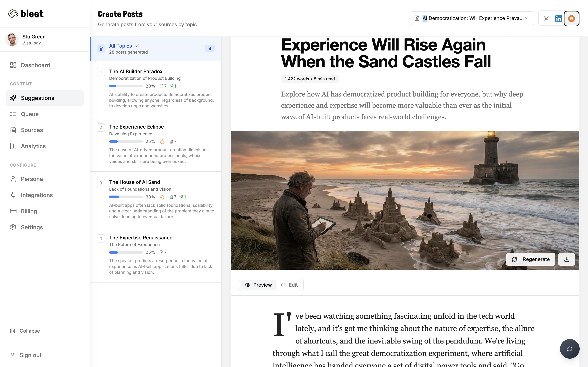Open the chat assistant bubble
Screen dimensions: 588x367
click(x=570, y=349)
